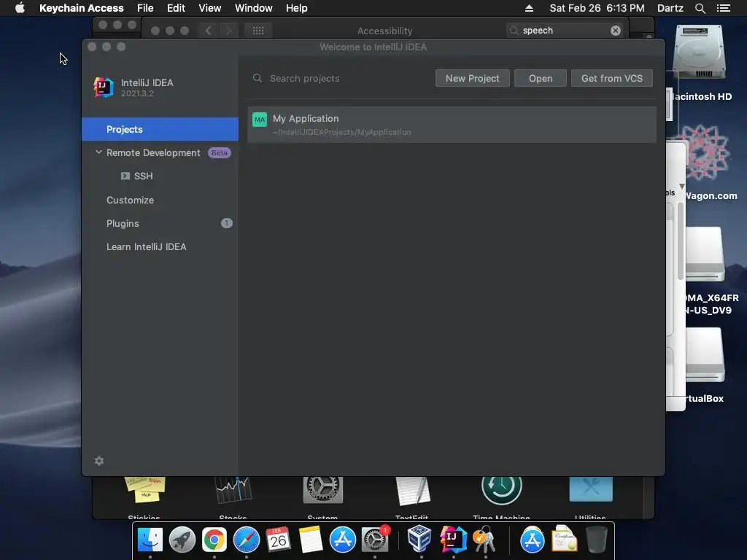Open Notes from the Dock

pos(311,540)
